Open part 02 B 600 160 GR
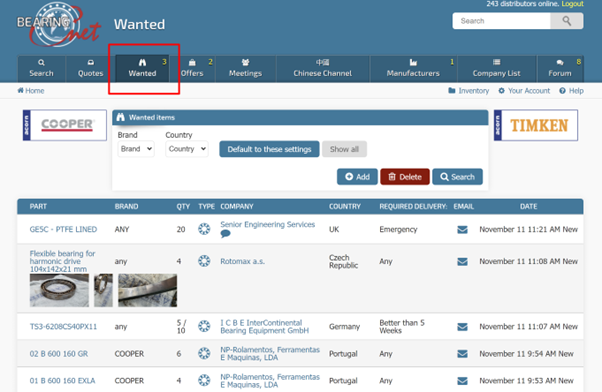This screenshot has height=392, width=602. tap(59, 354)
